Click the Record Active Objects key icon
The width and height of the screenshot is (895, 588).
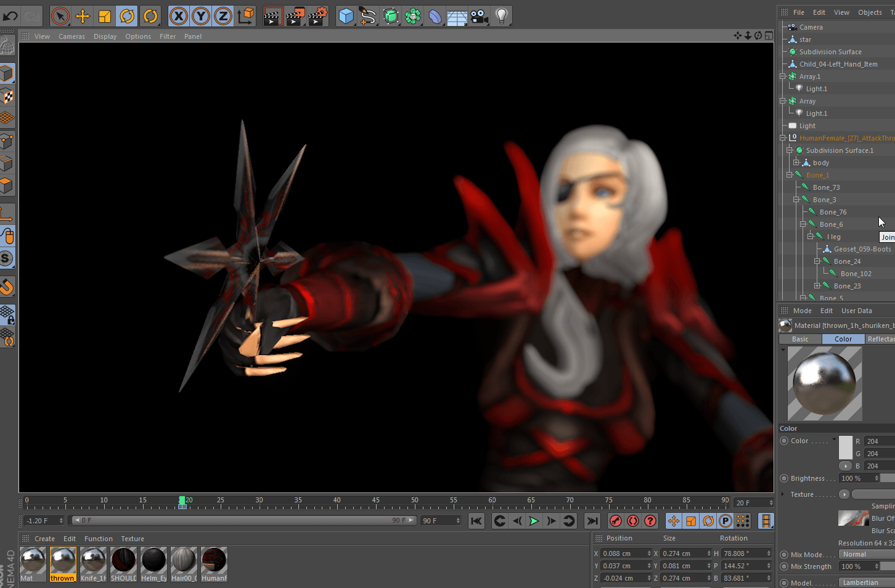pyautogui.click(x=616, y=521)
